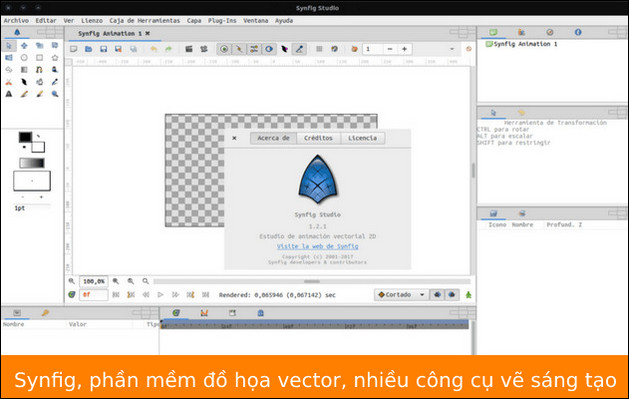Viewport: 629px width, 399px height.
Task: Open the Lienzo menu
Action: click(x=92, y=20)
